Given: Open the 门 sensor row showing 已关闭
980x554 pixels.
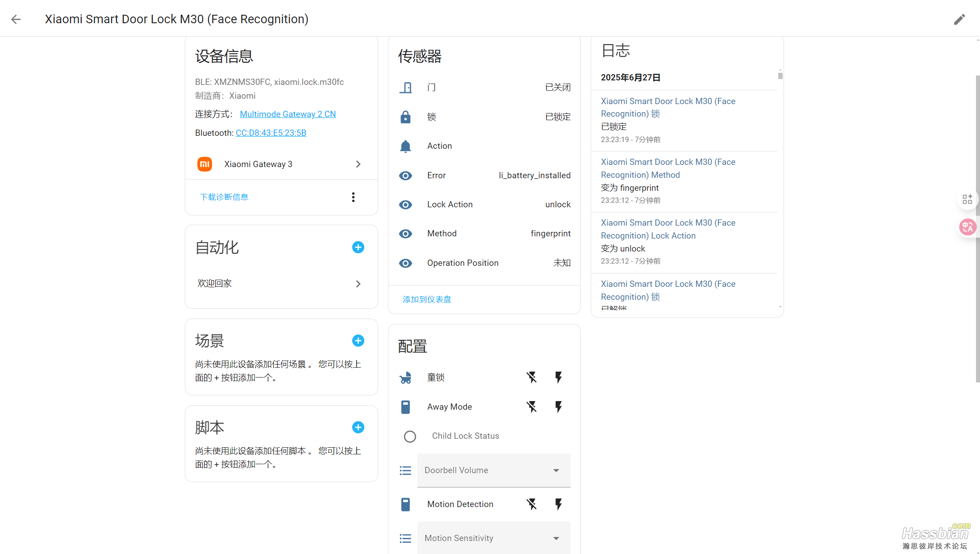Looking at the screenshot, I should click(x=484, y=87).
